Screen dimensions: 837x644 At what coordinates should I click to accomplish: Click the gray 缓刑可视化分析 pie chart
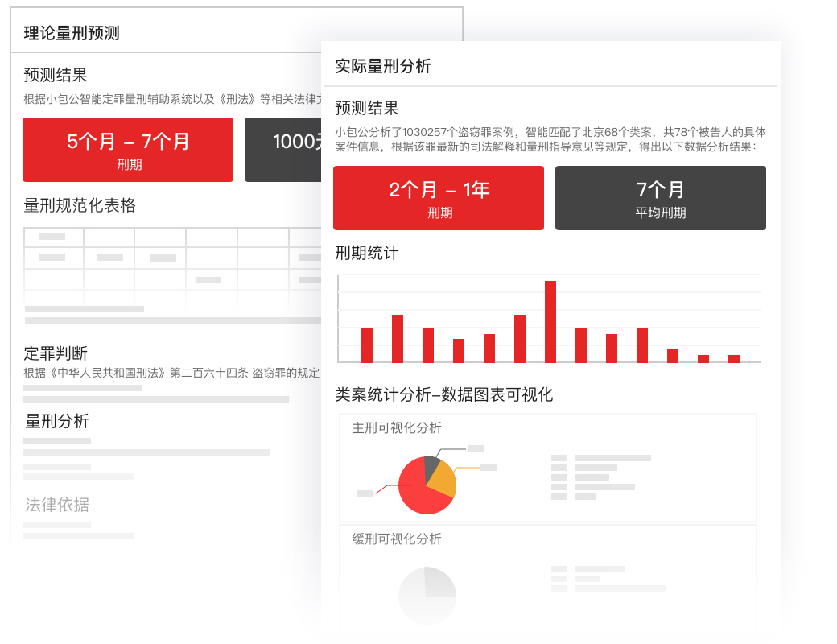[427, 596]
